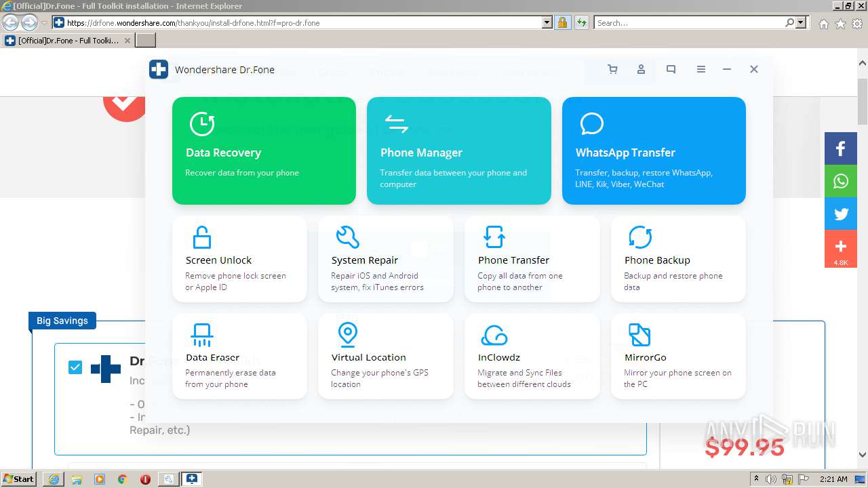The height and width of the screenshot is (488, 868).
Task: Open the Windows Start menu
Action: tap(18, 479)
